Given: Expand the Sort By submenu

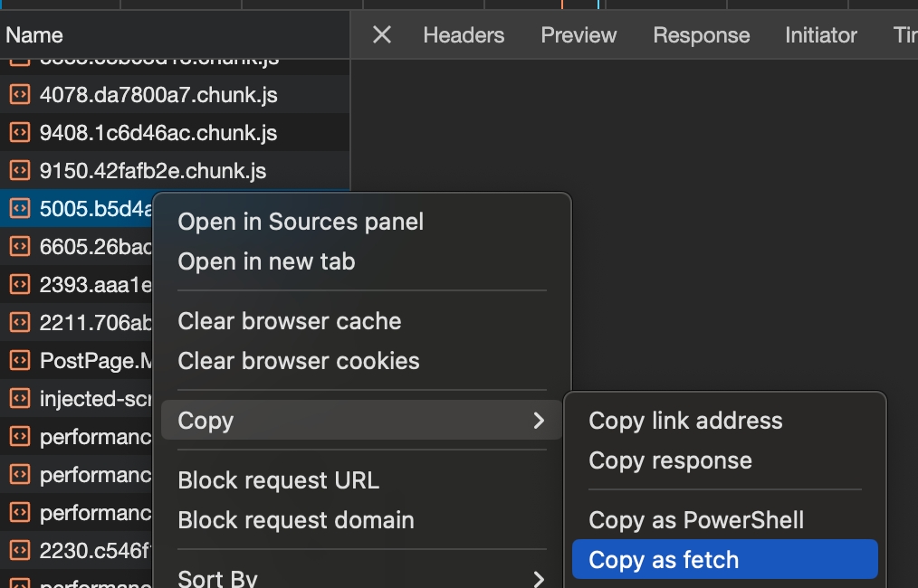Looking at the screenshot, I should tap(539, 578).
